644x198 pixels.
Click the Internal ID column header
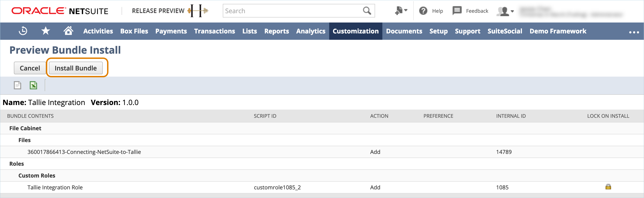pyautogui.click(x=511, y=116)
